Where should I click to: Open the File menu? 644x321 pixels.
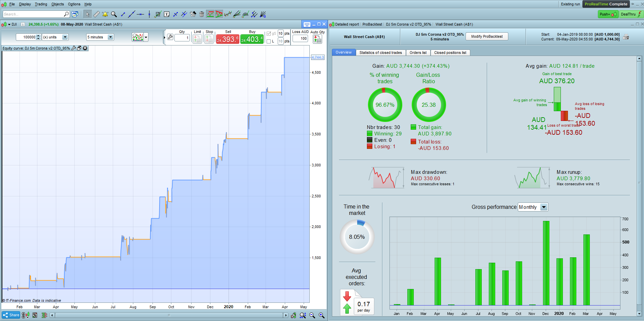click(12, 4)
